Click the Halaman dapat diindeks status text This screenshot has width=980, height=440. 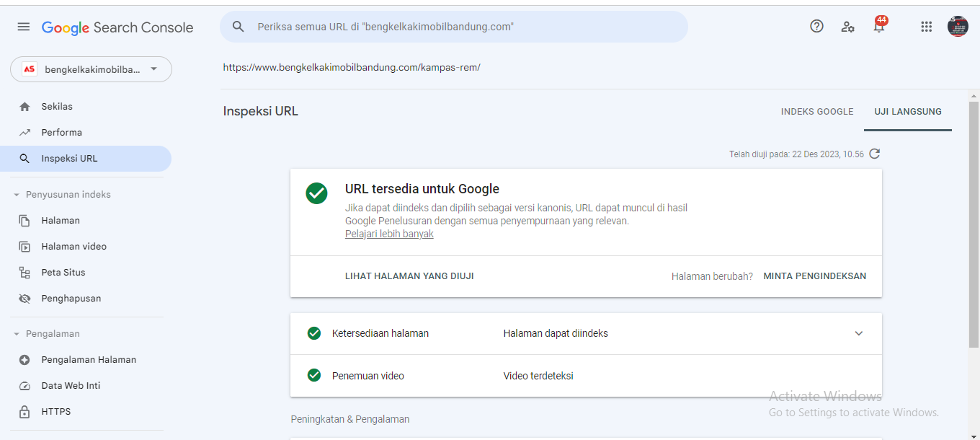click(x=556, y=333)
